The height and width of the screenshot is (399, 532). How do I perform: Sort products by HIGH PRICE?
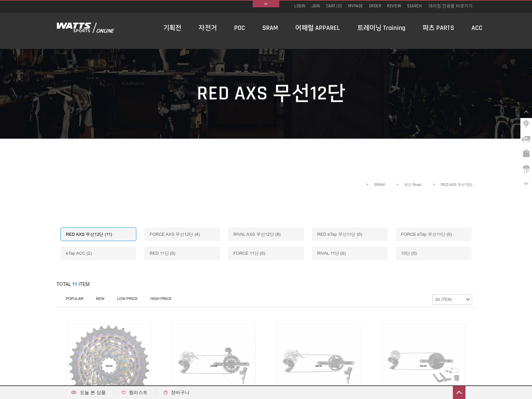coord(161,299)
